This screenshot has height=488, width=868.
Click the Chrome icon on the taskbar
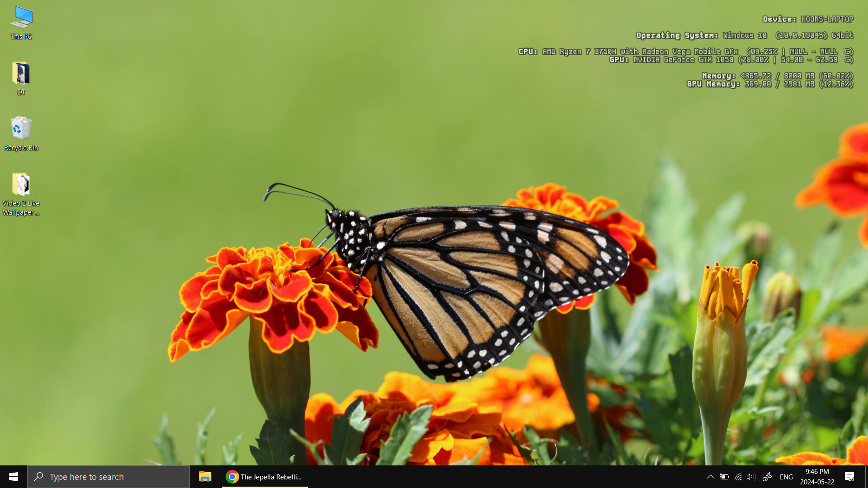tap(232, 477)
